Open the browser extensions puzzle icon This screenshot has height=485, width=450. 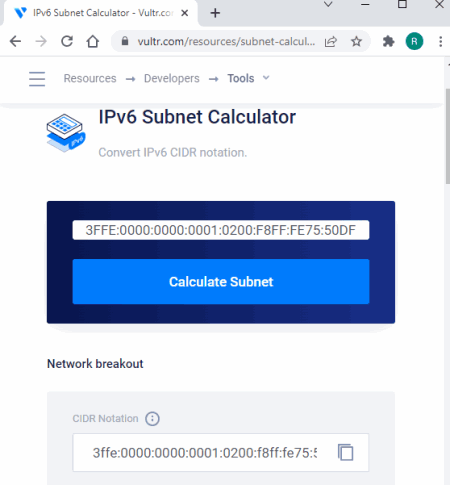(388, 41)
